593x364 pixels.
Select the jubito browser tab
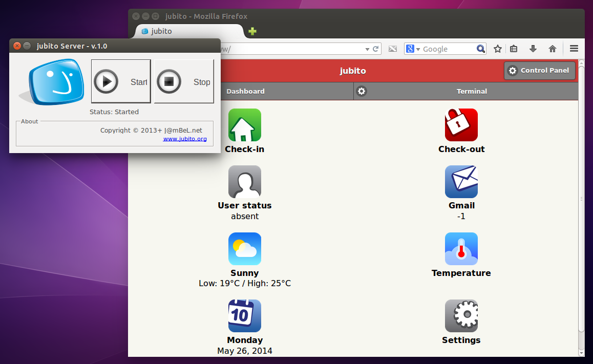point(189,31)
